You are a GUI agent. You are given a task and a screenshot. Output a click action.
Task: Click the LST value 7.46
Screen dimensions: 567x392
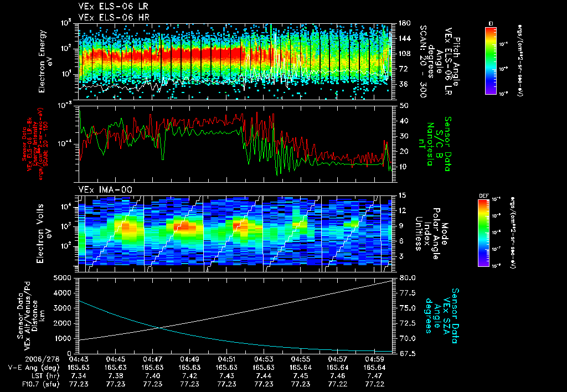coord(338,376)
